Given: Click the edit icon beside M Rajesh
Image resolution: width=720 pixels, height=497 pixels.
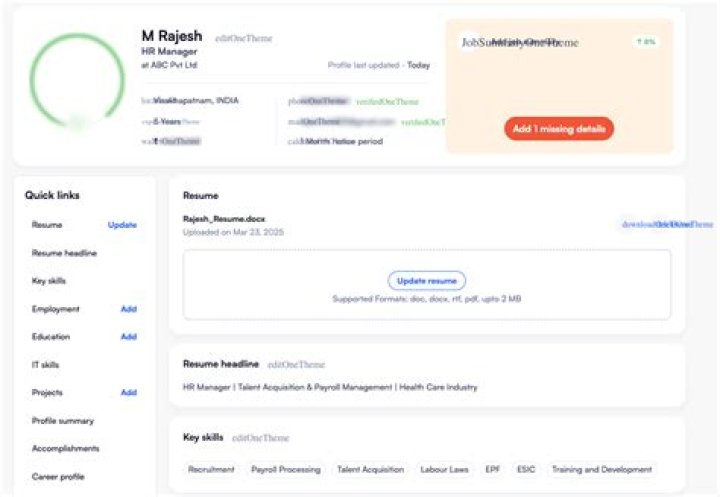Looking at the screenshot, I should pyautogui.click(x=244, y=39).
